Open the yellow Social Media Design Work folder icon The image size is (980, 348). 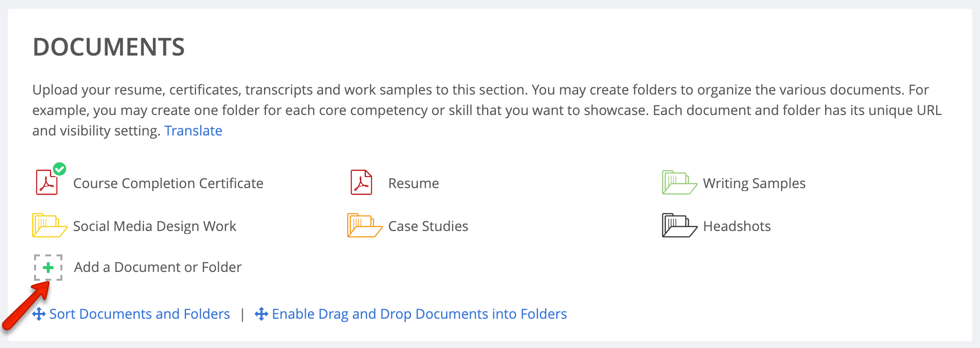point(50,225)
